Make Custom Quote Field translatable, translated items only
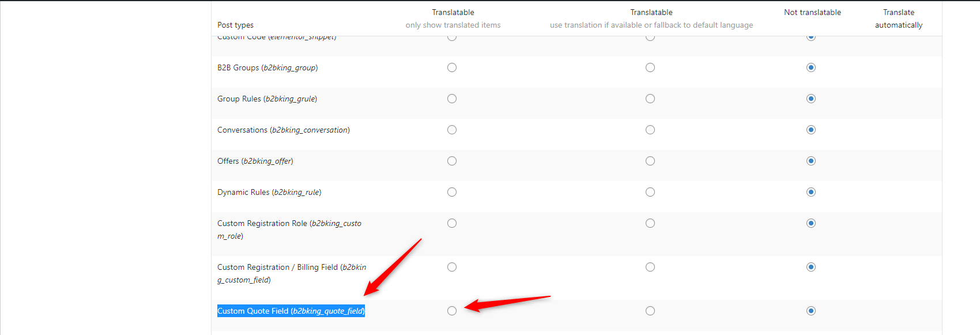This screenshot has width=980, height=335. (x=452, y=311)
